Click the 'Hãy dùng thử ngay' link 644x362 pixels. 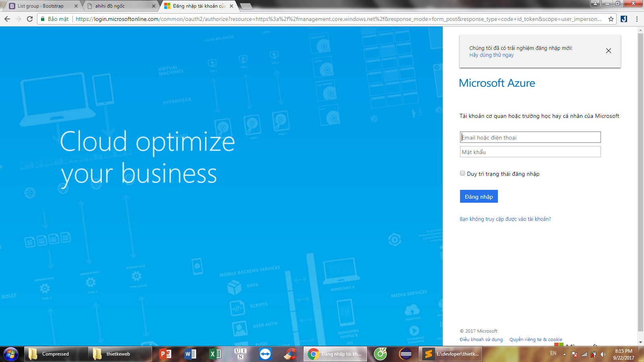491,55
